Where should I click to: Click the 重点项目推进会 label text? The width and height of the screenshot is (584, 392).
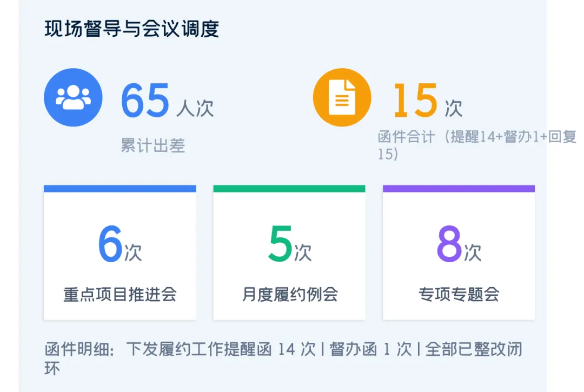tap(120, 295)
